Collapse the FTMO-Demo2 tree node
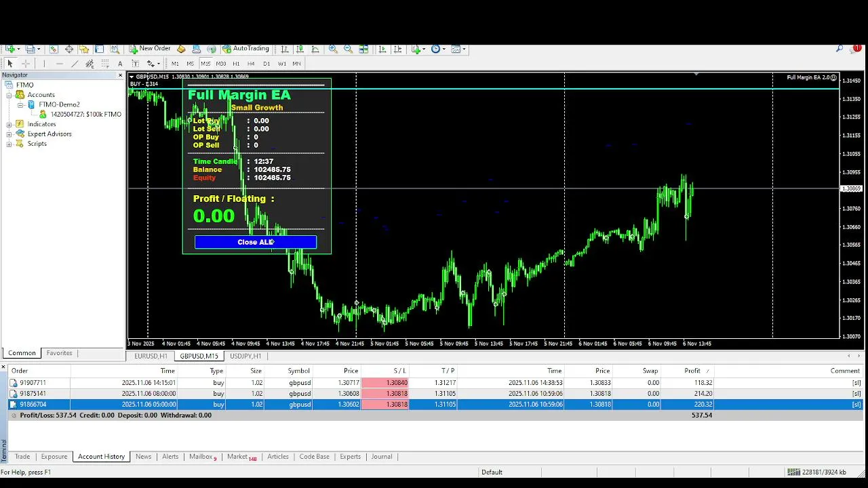 [20, 105]
